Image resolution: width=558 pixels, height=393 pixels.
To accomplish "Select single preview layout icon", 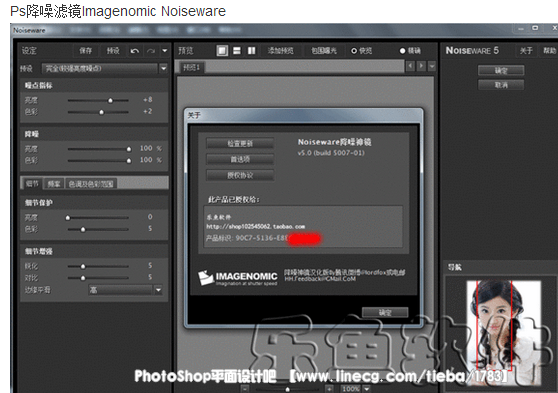I will [x=222, y=51].
